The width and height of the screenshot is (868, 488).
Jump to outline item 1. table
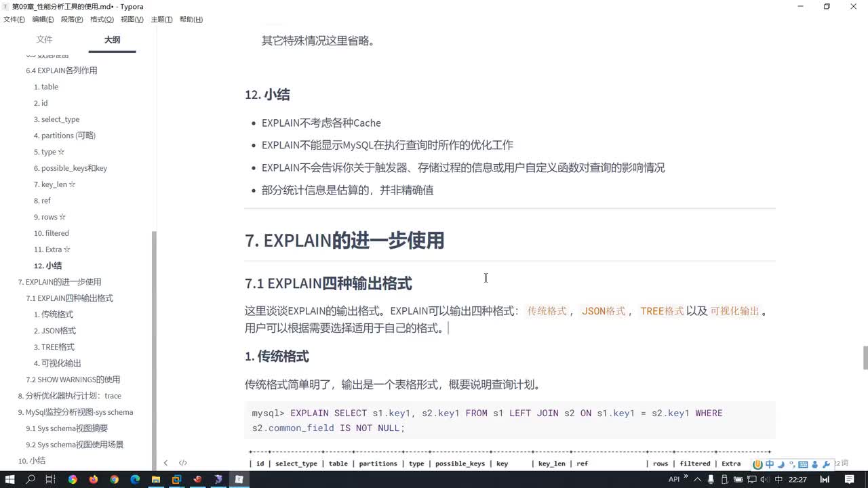click(46, 87)
